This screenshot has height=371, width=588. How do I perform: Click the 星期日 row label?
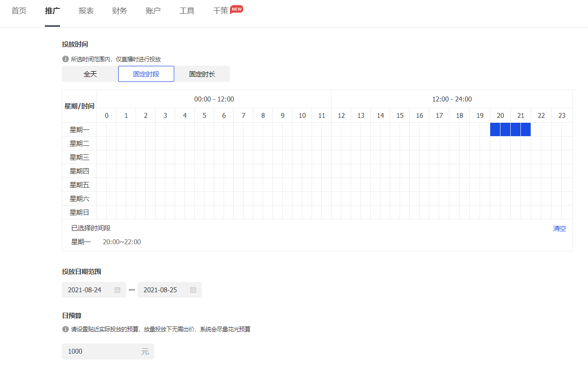[80, 213]
